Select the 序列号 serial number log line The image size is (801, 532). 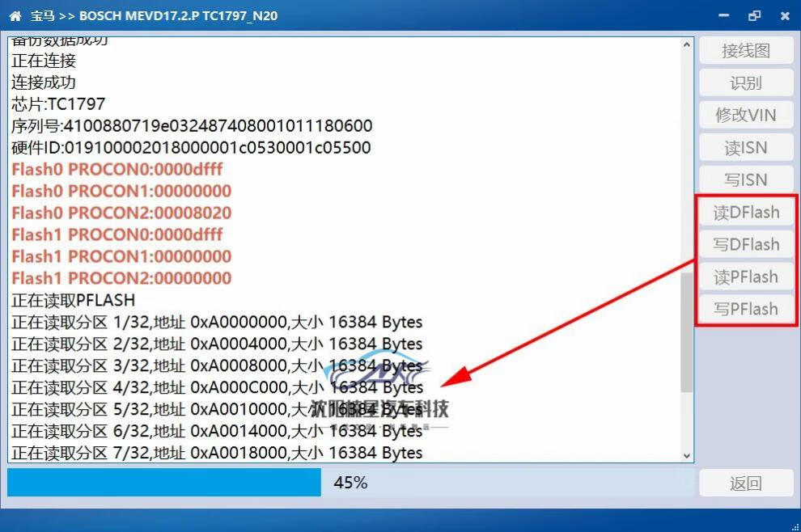(x=192, y=126)
